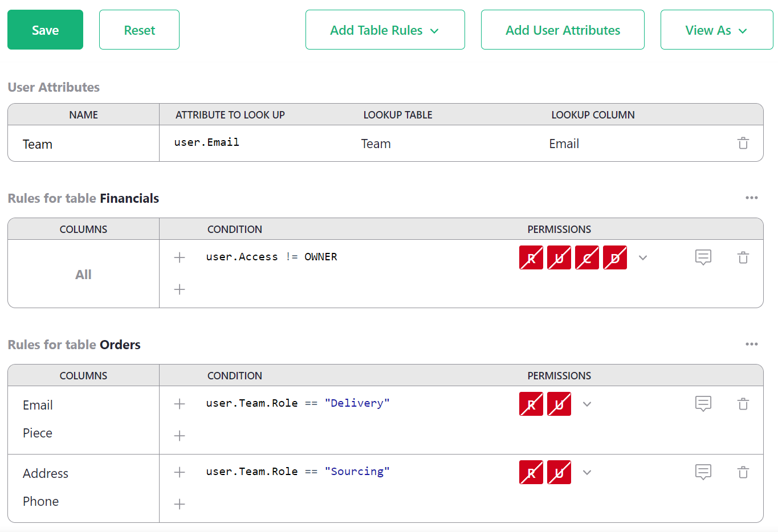Screen dimensions: 778x532
Task: Open comment for Delivery role rule
Action: coord(703,404)
